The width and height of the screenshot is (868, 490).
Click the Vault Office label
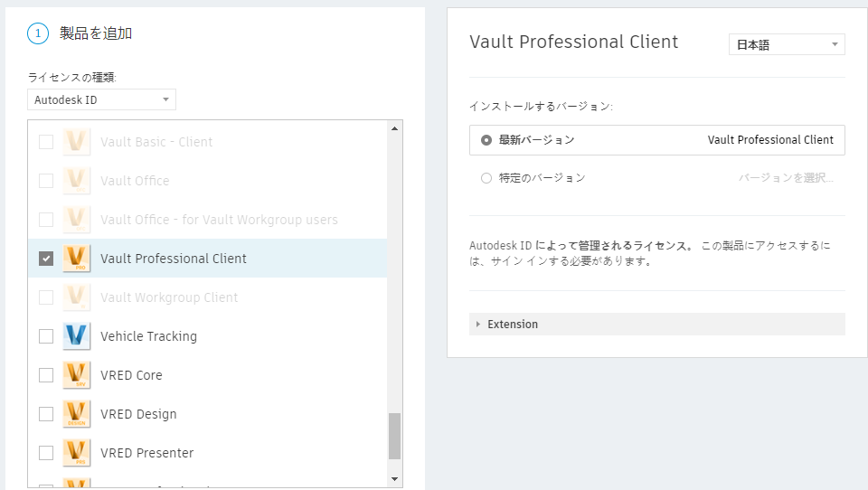click(x=135, y=181)
